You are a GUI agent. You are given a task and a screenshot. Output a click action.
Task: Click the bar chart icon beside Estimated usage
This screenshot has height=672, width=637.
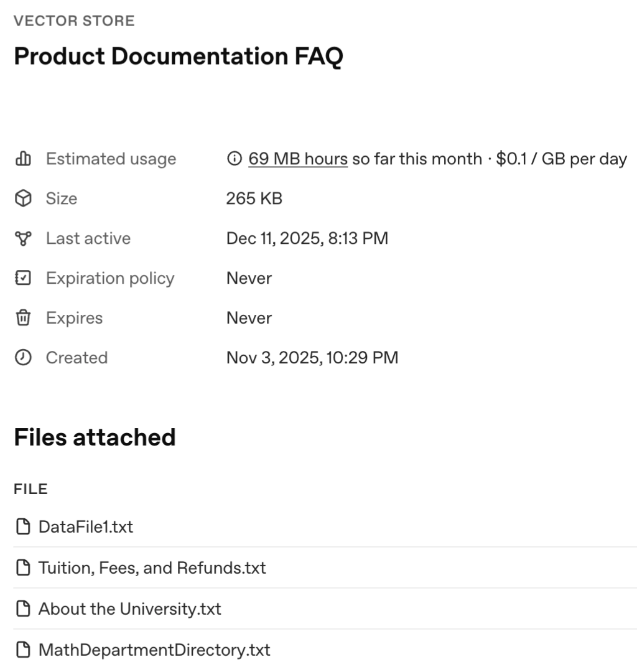tap(23, 159)
